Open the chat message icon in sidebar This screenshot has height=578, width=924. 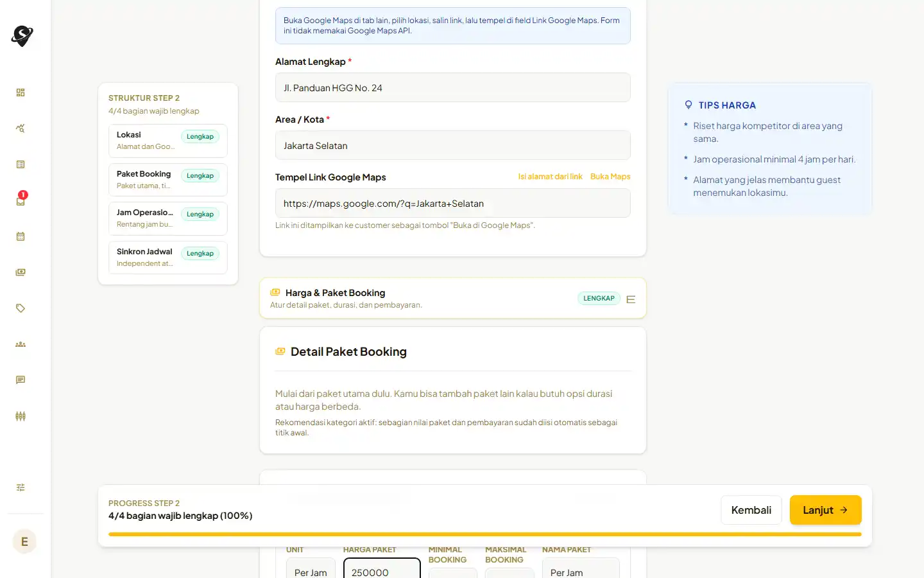(21, 380)
